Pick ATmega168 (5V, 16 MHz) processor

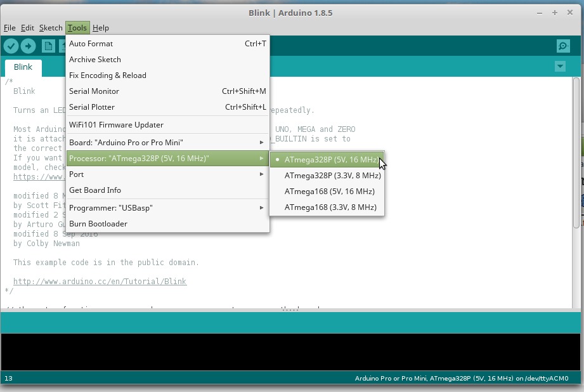tap(329, 192)
